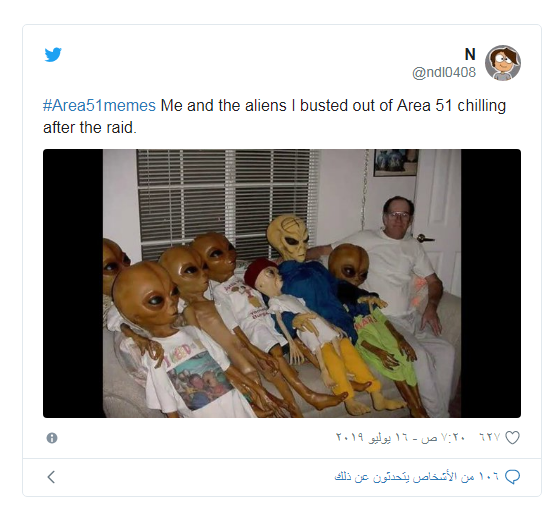
Task: Expand the conversation with the chevron arrow
Action: click(51, 477)
